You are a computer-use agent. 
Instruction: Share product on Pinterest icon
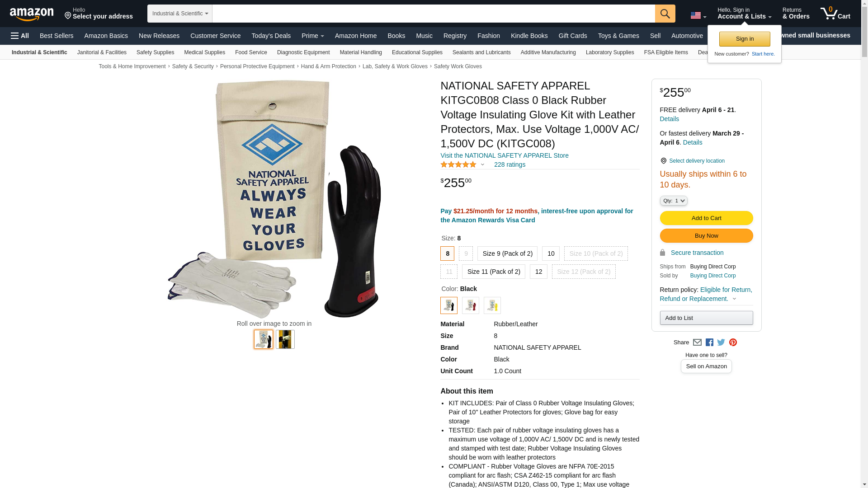(733, 343)
